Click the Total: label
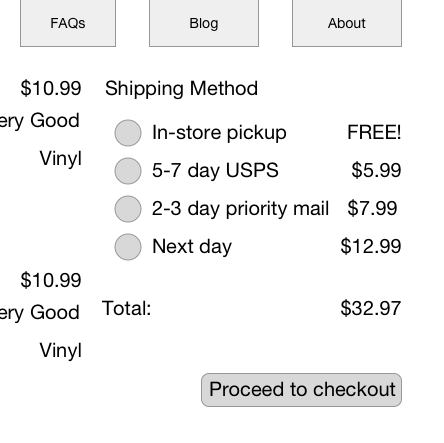Screen dimensions: 444x443 pos(126,308)
